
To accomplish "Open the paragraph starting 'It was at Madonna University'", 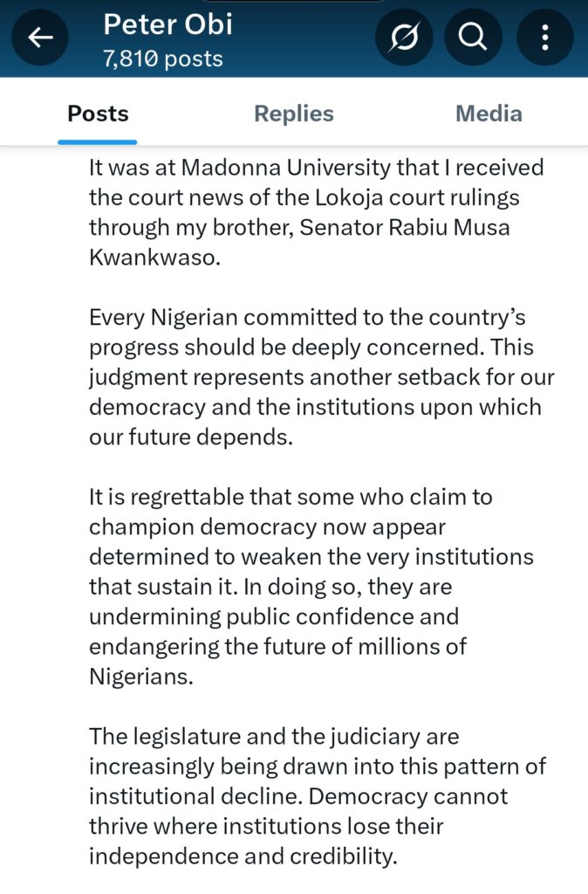I will pyautogui.click(x=316, y=212).
